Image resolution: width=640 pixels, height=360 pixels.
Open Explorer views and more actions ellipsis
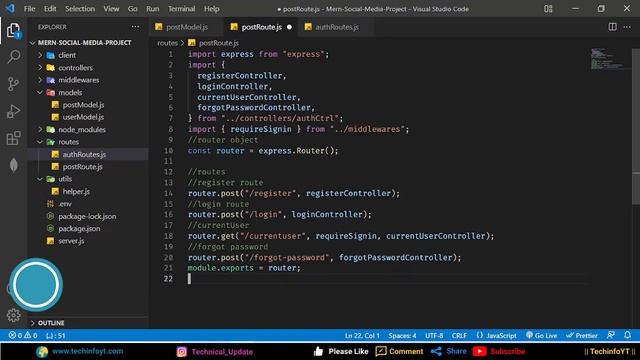135,27
